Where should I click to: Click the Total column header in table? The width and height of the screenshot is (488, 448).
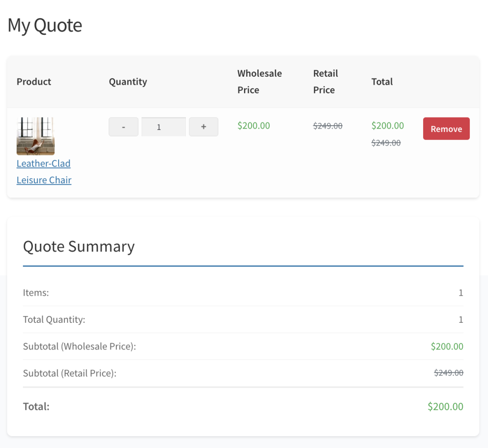click(x=382, y=81)
